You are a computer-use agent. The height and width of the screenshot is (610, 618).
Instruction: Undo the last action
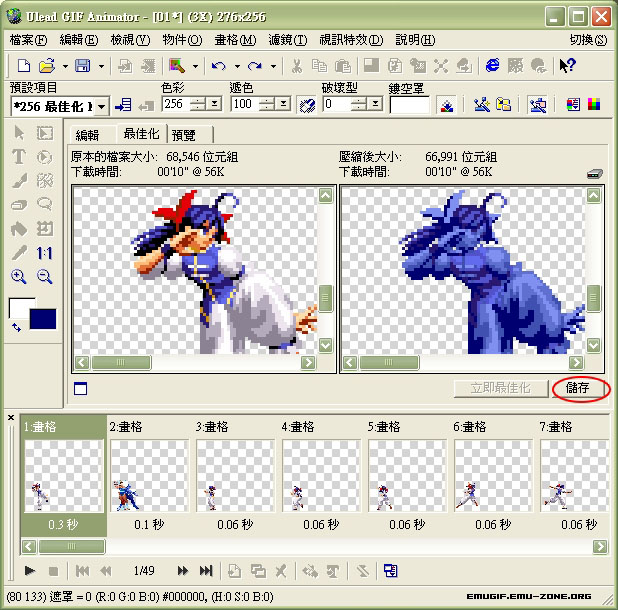tap(218, 65)
